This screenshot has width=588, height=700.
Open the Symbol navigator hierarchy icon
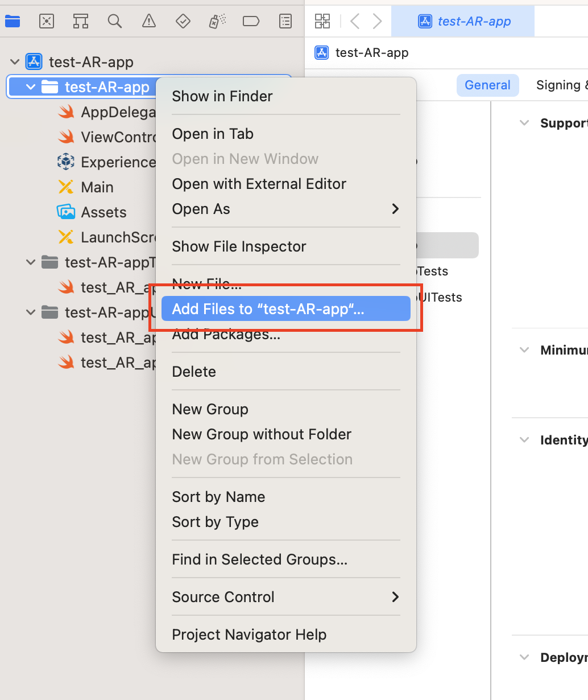coord(81,22)
